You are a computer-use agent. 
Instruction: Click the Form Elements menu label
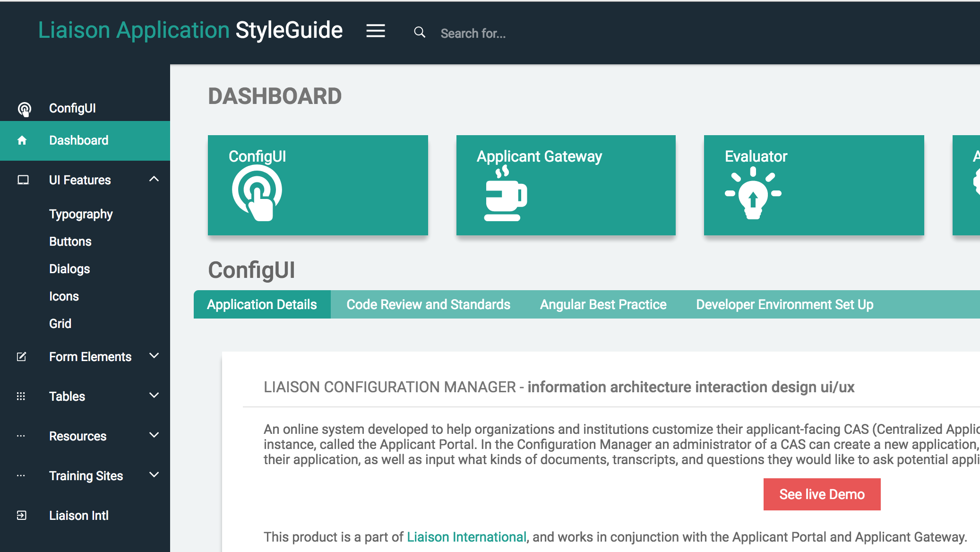pos(90,357)
